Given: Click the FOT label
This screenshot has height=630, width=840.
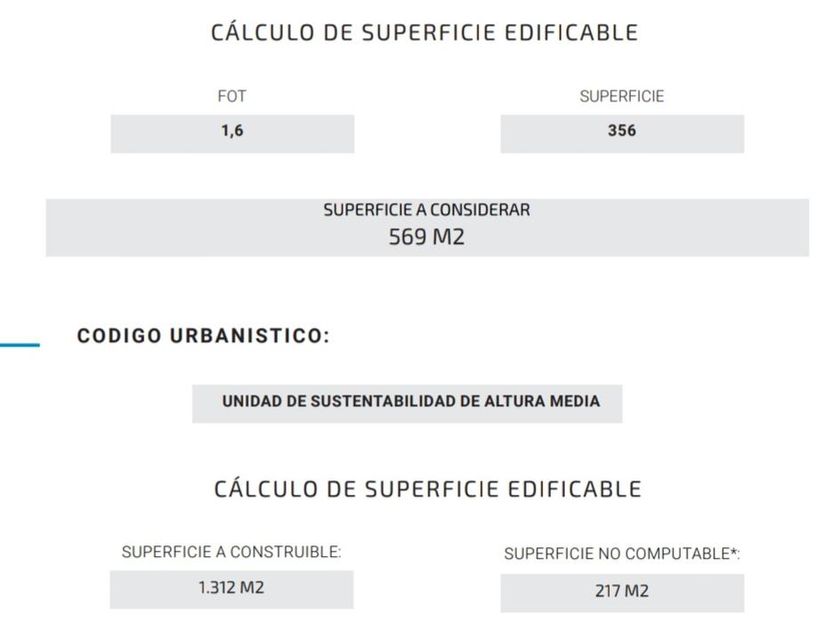Looking at the screenshot, I should click(x=232, y=97).
